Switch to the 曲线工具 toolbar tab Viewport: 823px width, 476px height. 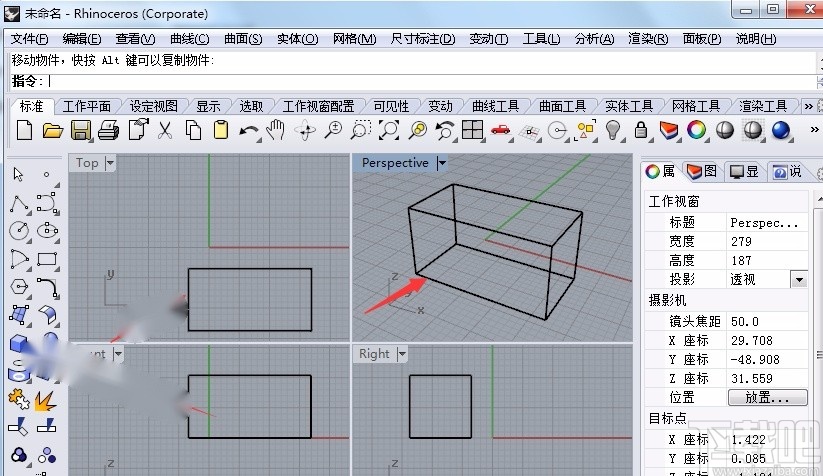coord(495,107)
